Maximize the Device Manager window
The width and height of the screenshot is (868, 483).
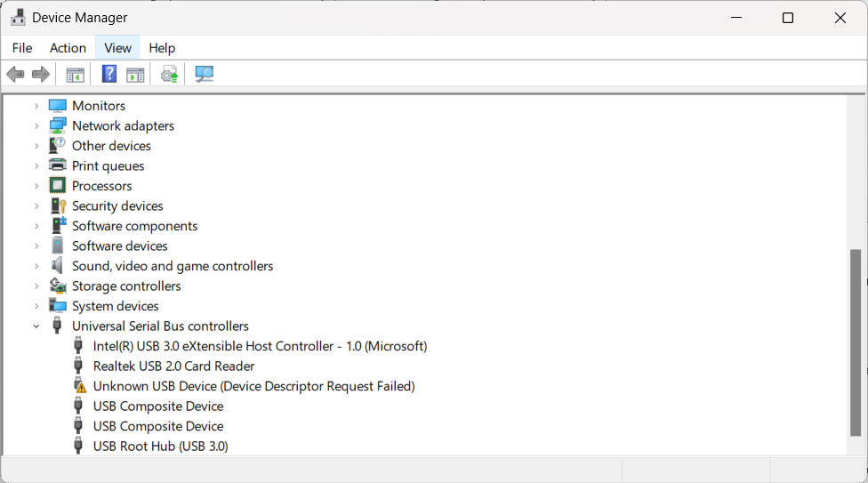(x=788, y=18)
